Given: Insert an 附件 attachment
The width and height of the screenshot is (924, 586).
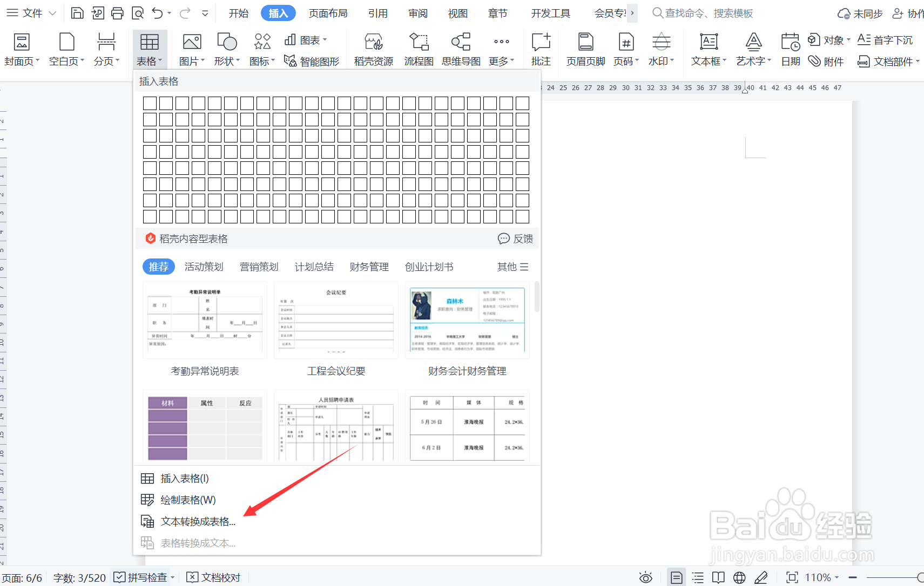Looking at the screenshot, I should 826,61.
